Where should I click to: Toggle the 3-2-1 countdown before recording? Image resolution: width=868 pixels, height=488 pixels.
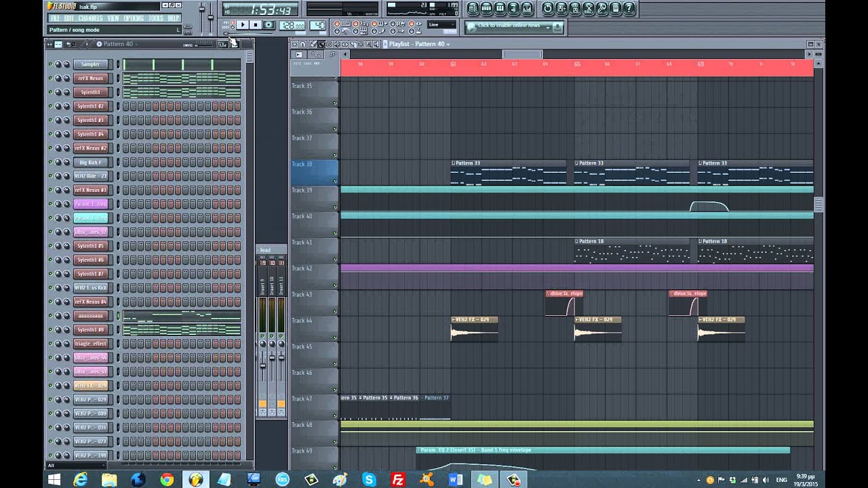(x=359, y=24)
